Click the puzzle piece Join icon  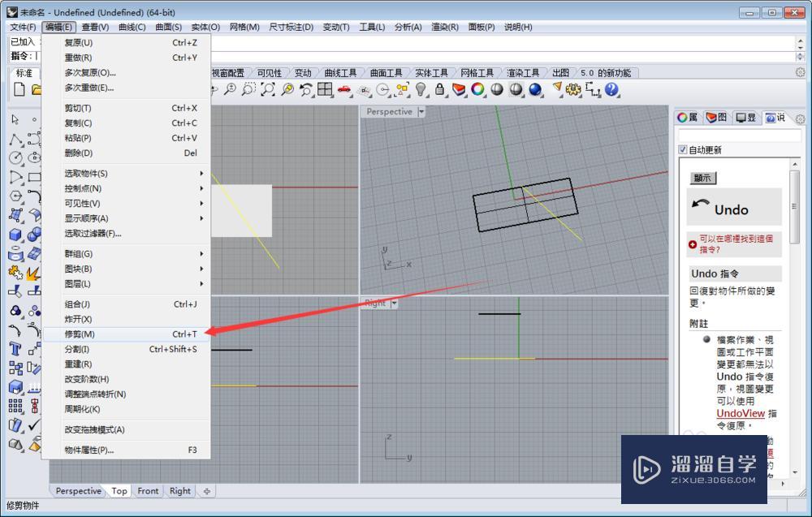point(15,272)
